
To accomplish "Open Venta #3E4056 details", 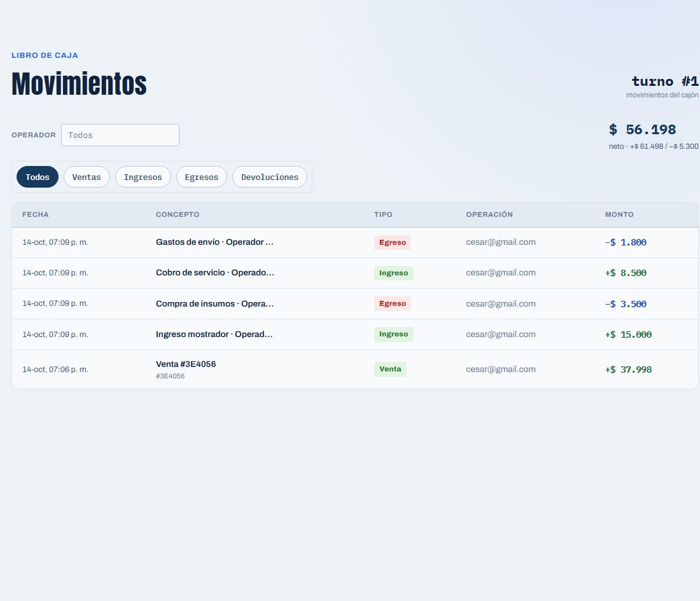I will [355, 370].
